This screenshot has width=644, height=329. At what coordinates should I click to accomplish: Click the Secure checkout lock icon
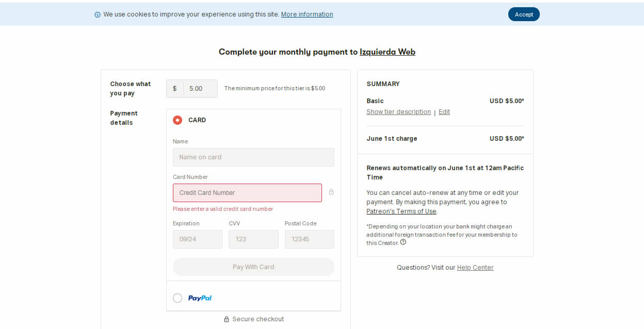click(227, 319)
